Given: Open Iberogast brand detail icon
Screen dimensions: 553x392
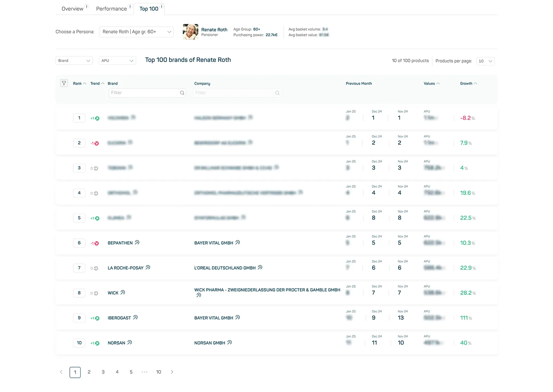Looking at the screenshot, I should tap(135, 317).
